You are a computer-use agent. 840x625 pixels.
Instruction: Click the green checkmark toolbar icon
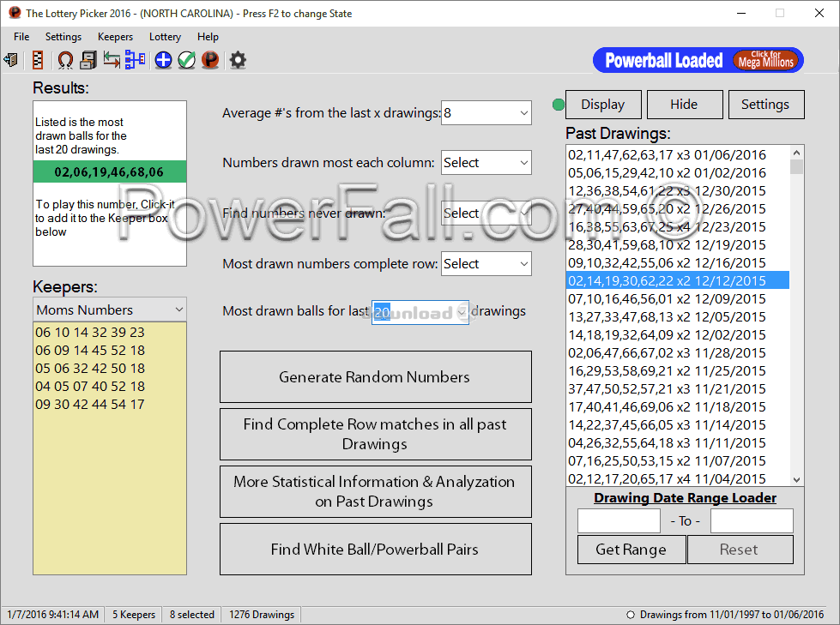point(186,60)
